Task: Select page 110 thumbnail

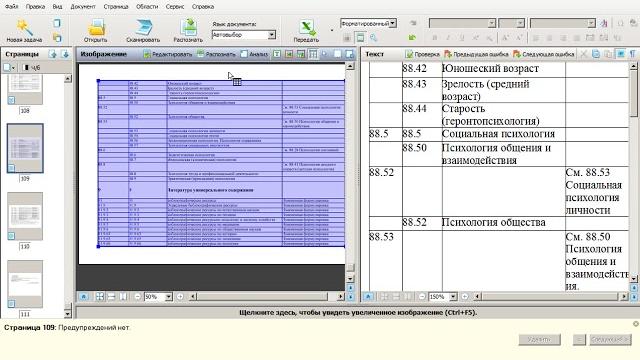Action: click(x=25, y=216)
